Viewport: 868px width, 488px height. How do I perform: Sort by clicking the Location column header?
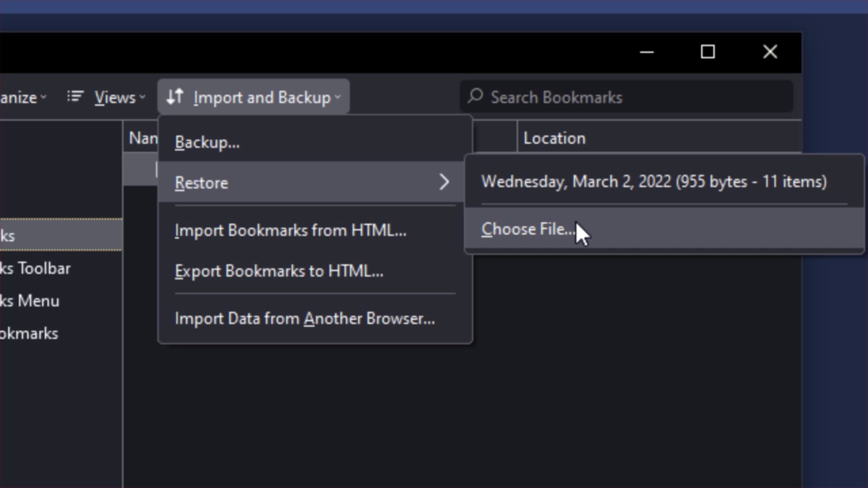tap(554, 138)
